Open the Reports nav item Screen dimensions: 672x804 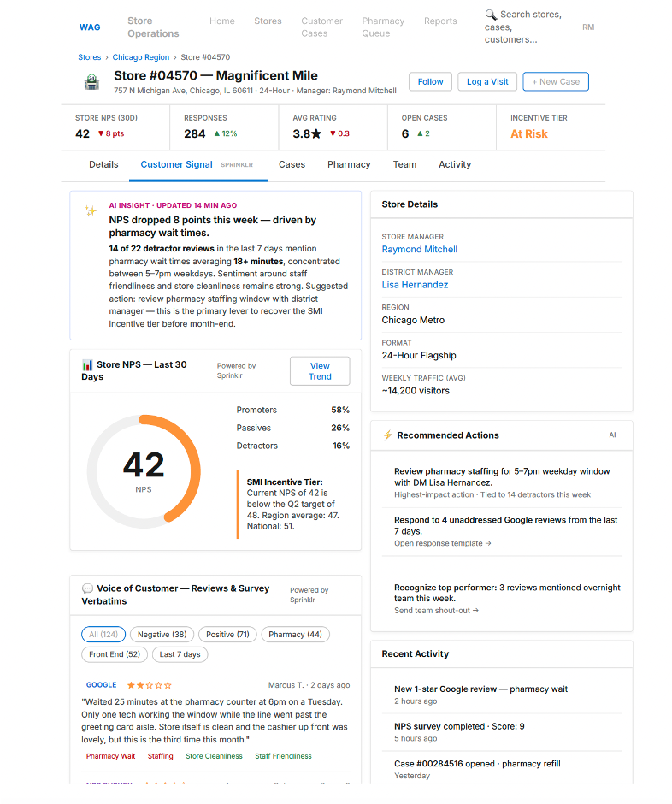click(440, 21)
